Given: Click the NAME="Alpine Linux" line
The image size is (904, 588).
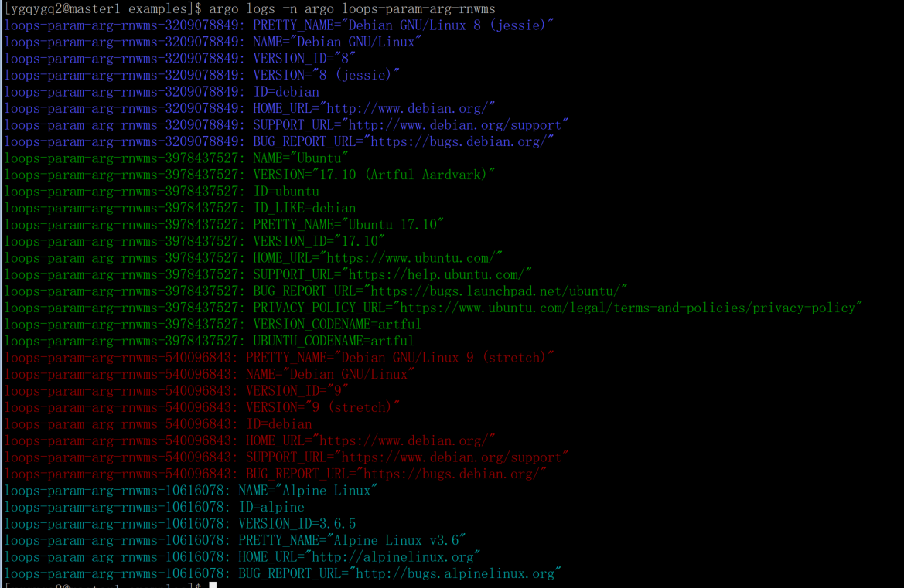Looking at the screenshot, I should 190,491.
